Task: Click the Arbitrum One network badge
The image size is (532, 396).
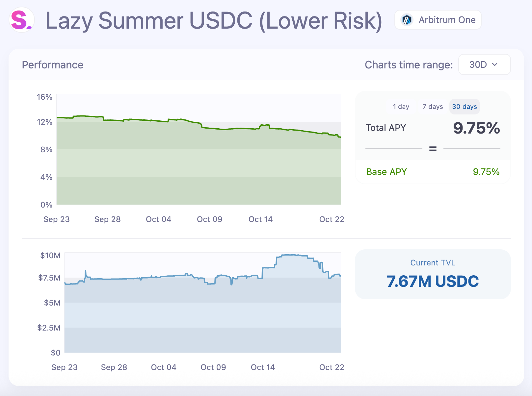Action: (438, 20)
